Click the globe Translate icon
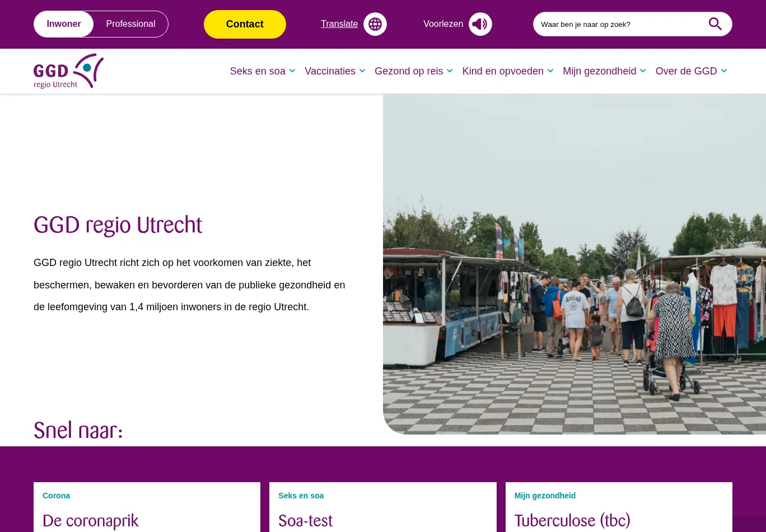Screen dimensions: 766x532 (x=375, y=24)
